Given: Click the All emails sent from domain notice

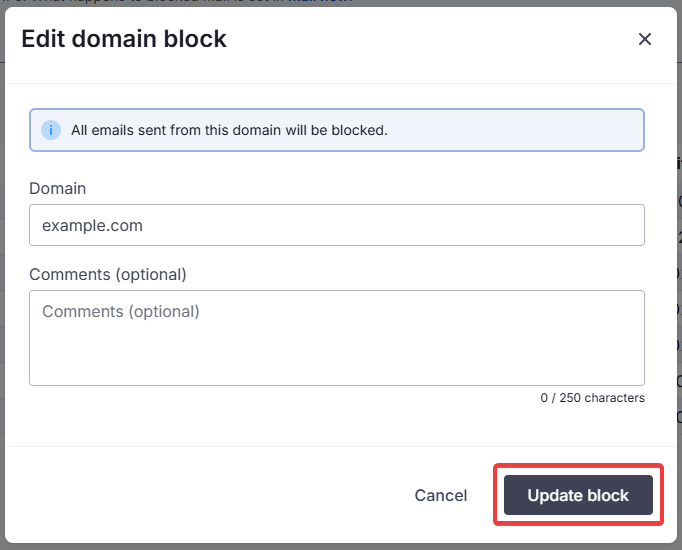Looking at the screenshot, I should (x=229, y=130).
